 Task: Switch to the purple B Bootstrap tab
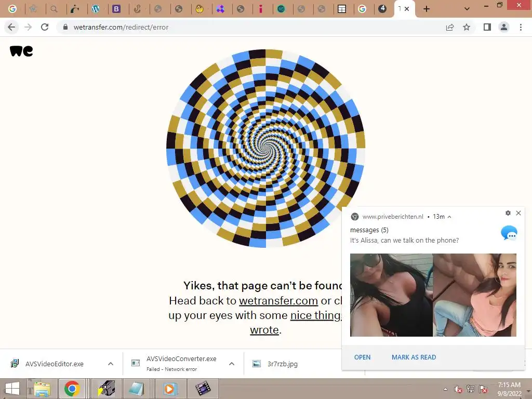point(116,9)
